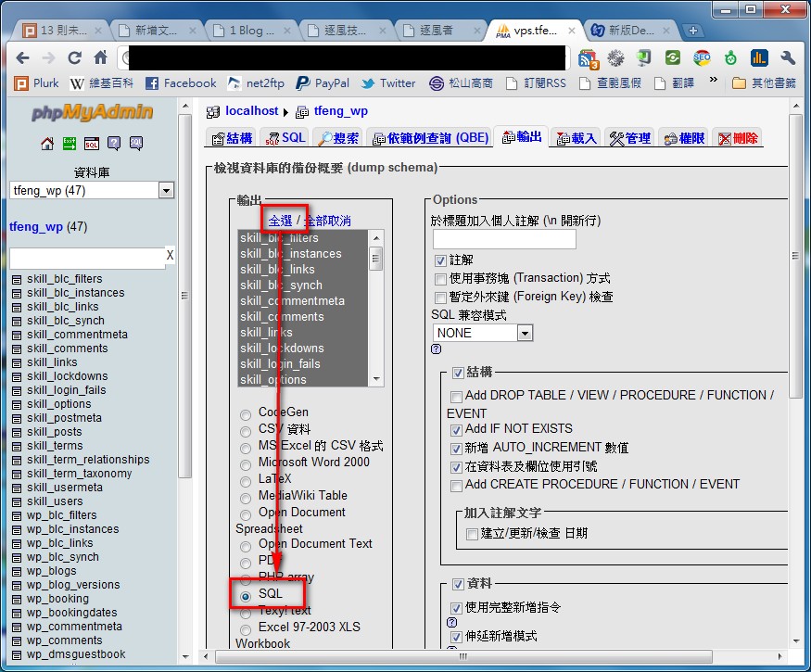811x672 pixels.
Task: Enable disable Foreign Key check checkbox
Action: pyautogui.click(x=440, y=298)
